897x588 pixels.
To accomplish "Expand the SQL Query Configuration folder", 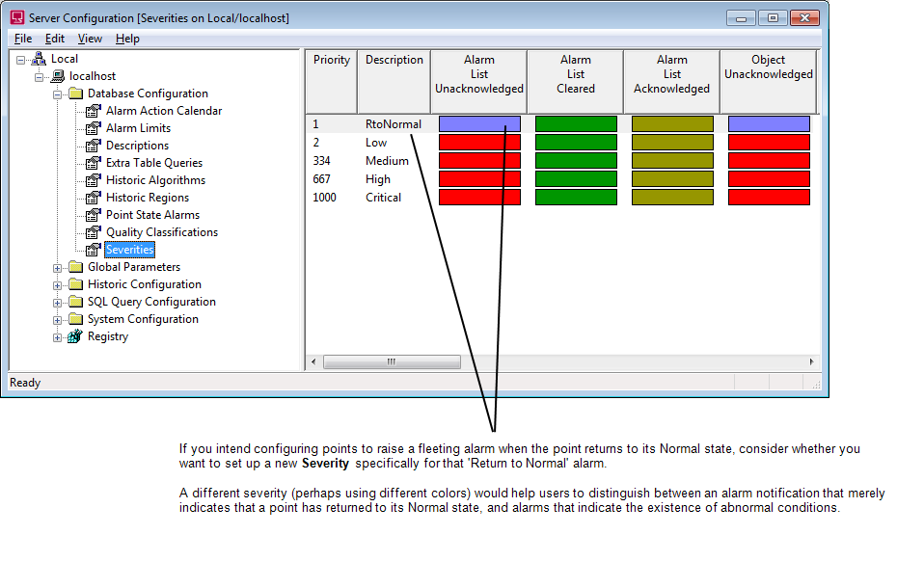I will tap(58, 302).
